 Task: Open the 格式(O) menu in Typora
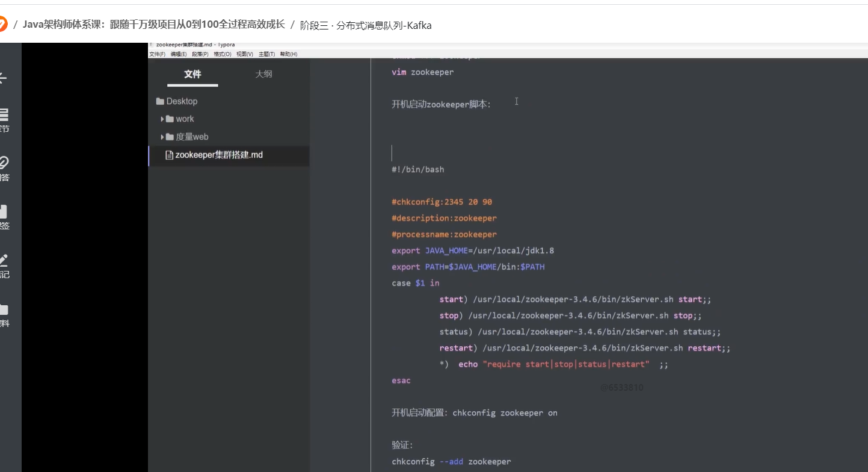tap(223, 54)
